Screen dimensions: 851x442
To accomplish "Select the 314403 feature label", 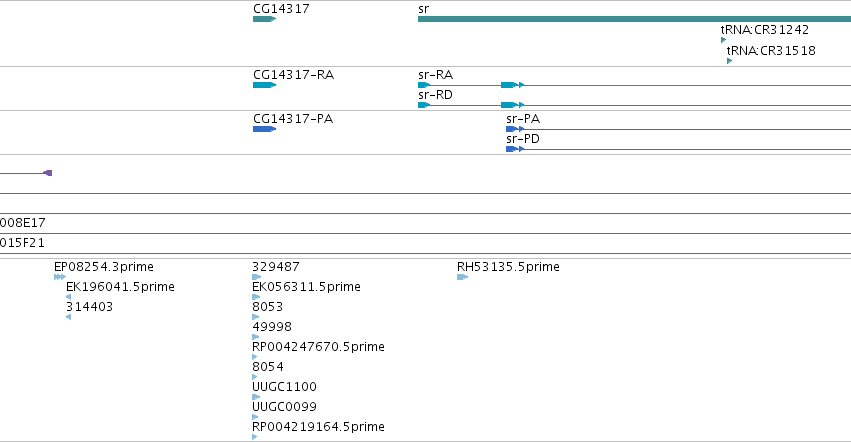I will (89, 306).
